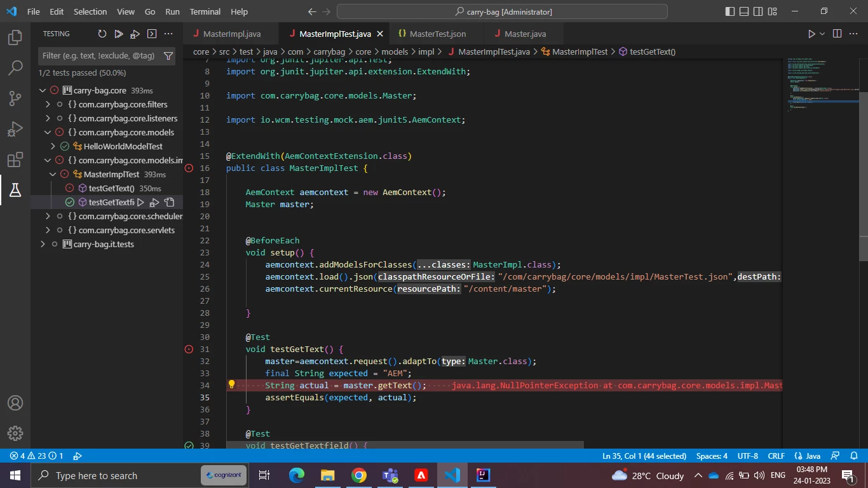Click the carry-bag command center search box
This screenshot has height=488, width=868.
pyautogui.click(x=502, y=11)
